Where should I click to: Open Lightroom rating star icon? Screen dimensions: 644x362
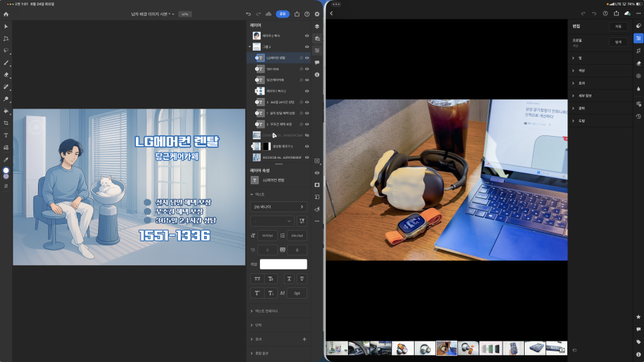pyautogui.click(x=638, y=317)
